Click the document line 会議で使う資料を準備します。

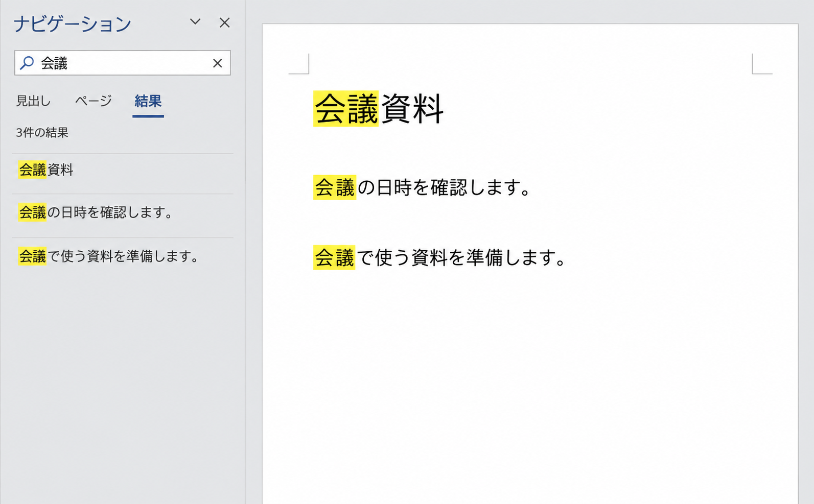[x=440, y=257]
